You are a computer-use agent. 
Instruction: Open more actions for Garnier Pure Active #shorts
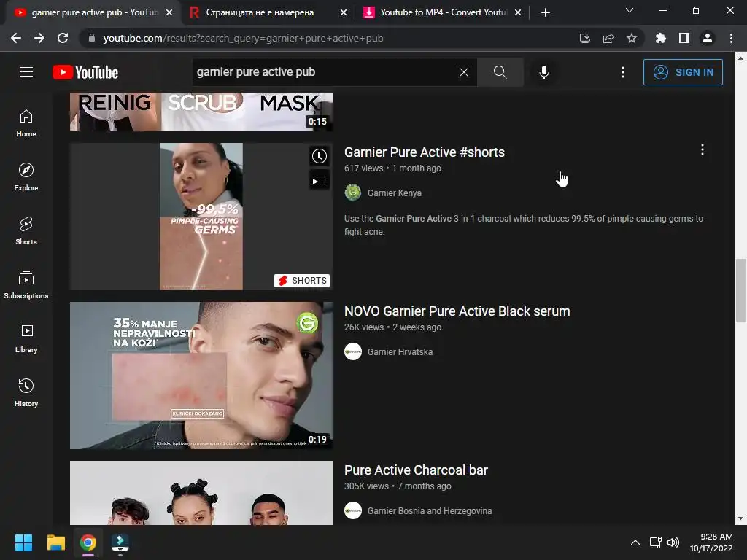coord(703,150)
